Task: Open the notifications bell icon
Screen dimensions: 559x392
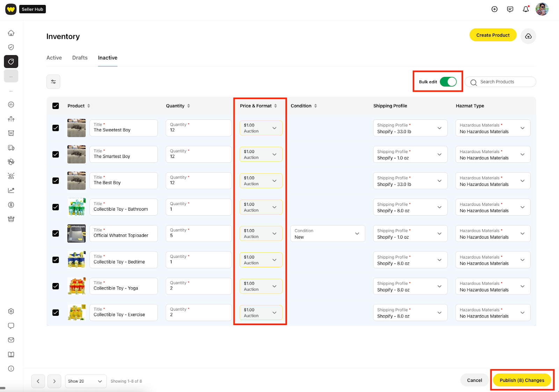Action: coord(525,9)
